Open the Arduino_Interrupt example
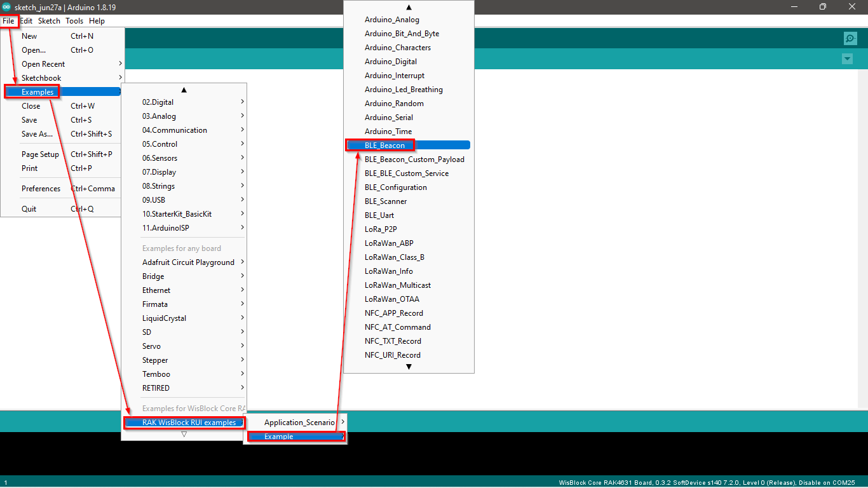This screenshot has width=868, height=488. pos(409,76)
